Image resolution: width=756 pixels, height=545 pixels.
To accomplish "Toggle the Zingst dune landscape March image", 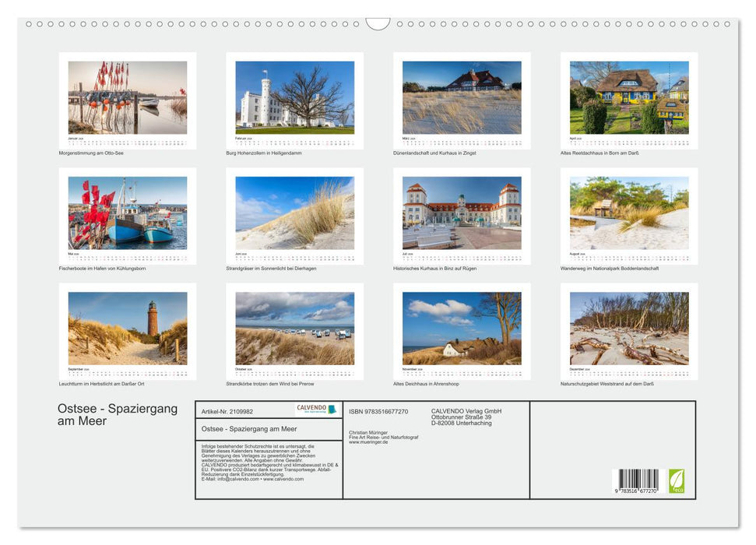I will [465, 98].
